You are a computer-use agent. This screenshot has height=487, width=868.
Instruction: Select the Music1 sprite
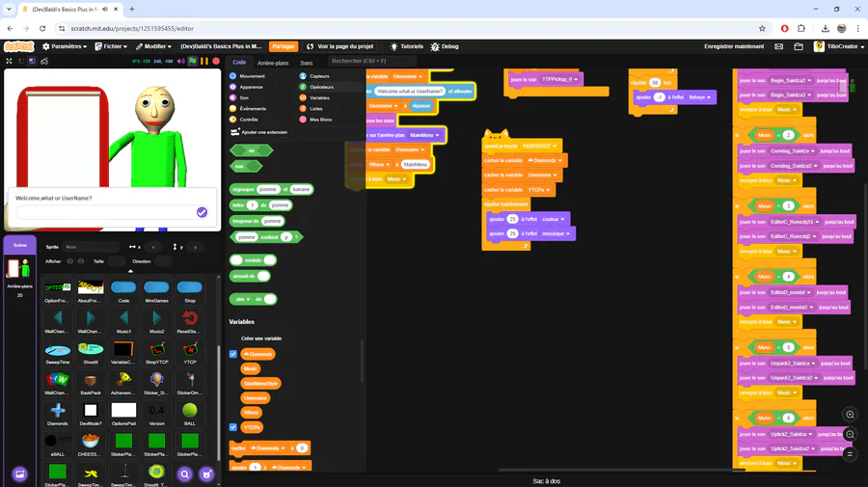[123, 321]
